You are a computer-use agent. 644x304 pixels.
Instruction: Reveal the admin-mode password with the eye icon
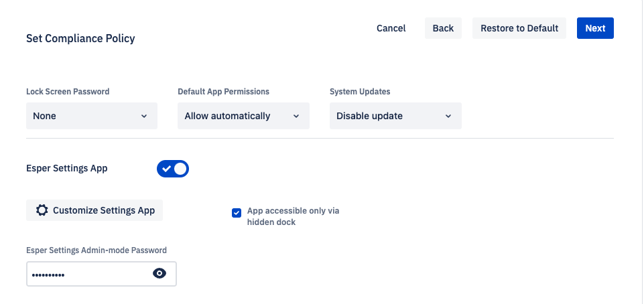[x=159, y=273]
